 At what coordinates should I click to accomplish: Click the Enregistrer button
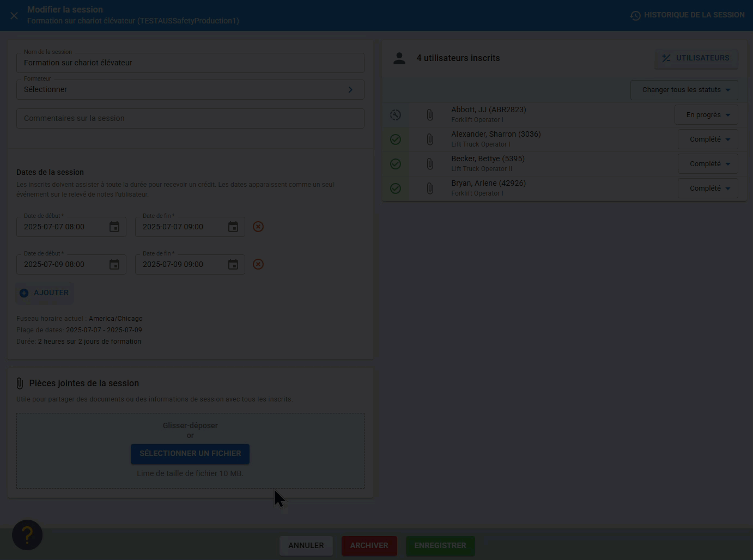pyautogui.click(x=440, y=546)
